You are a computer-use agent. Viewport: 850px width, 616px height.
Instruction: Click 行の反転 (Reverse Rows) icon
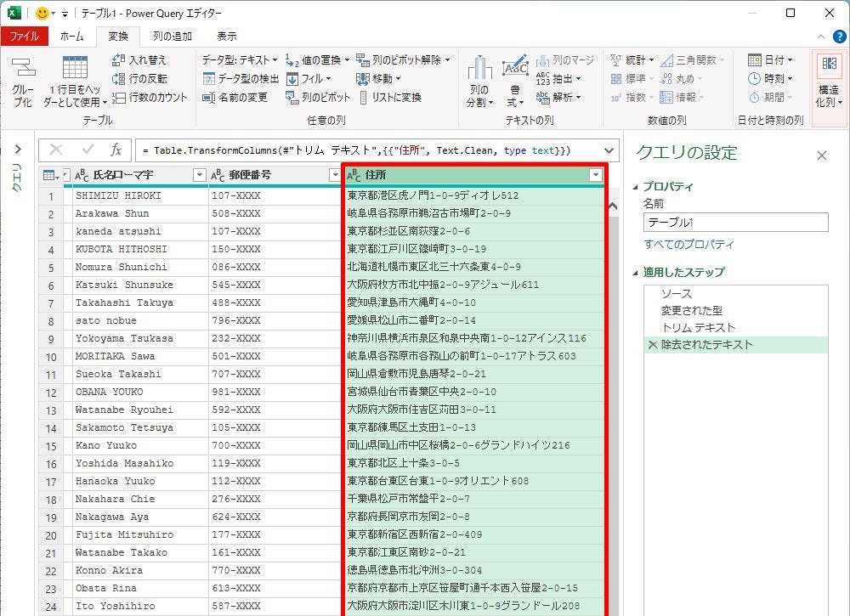(x=119, y=79)
